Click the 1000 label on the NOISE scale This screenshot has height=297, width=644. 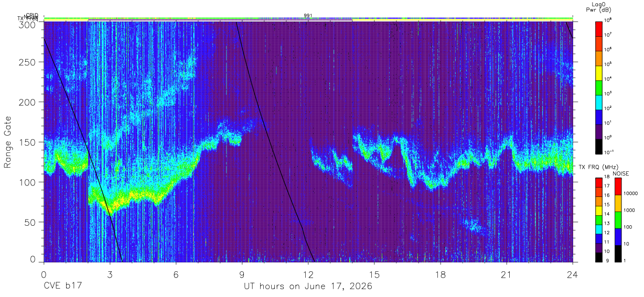(630, 210)
